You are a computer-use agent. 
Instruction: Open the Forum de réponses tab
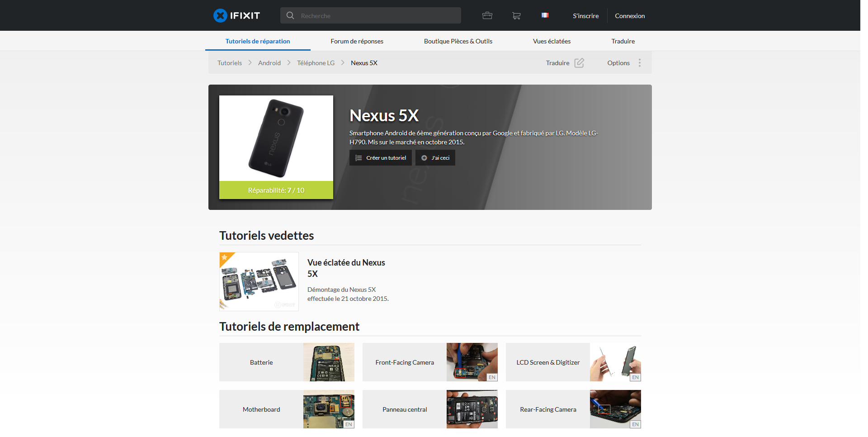pos(357,41)
